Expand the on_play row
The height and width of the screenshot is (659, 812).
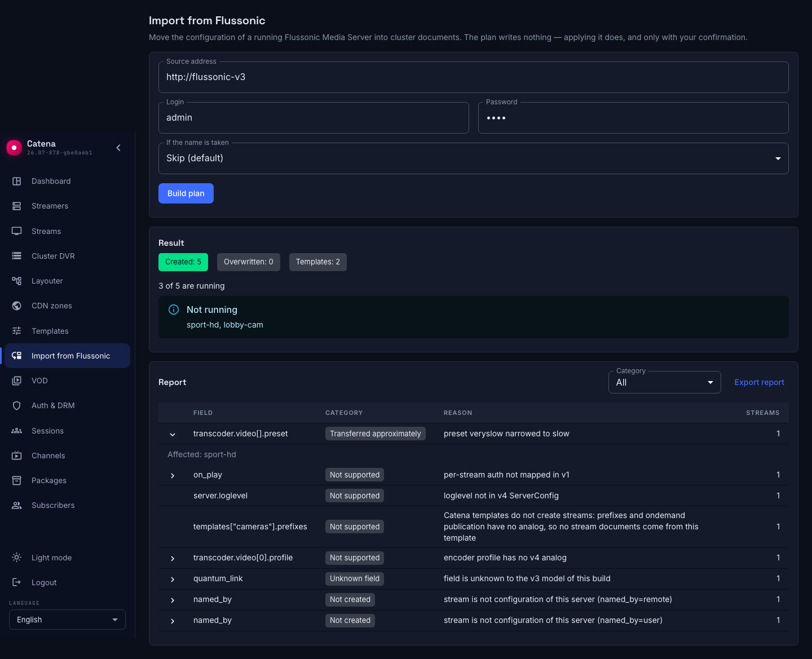pyautogui.click(x=173, y=475)
